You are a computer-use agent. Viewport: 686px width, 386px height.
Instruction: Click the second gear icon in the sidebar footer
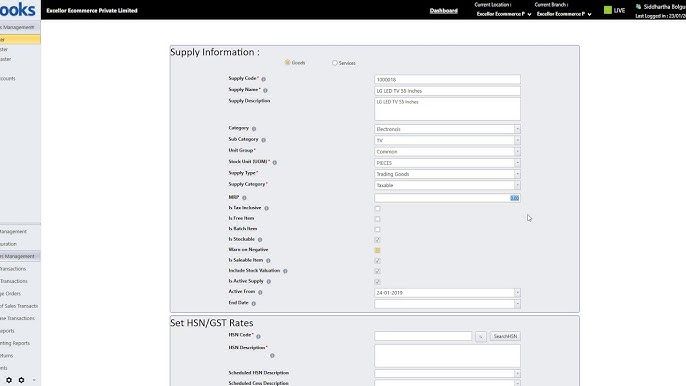21,380
